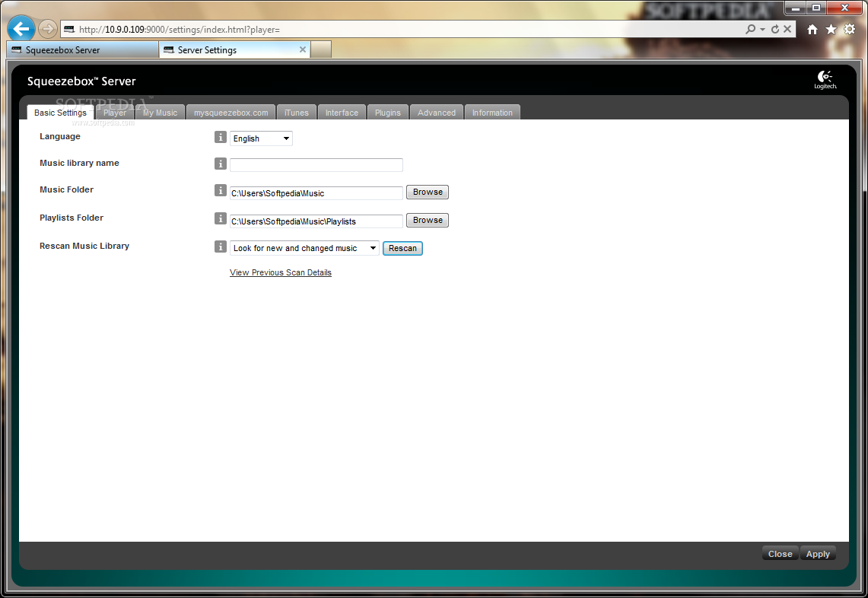Click the Music Folder path field
The image size is (868, 598).
tap(316, 193)
